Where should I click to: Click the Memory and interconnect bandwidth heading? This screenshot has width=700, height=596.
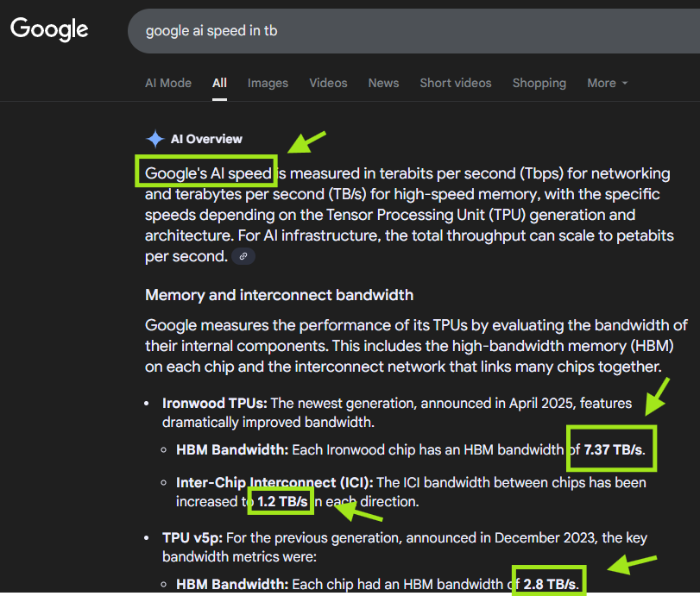tap(279, 295)
